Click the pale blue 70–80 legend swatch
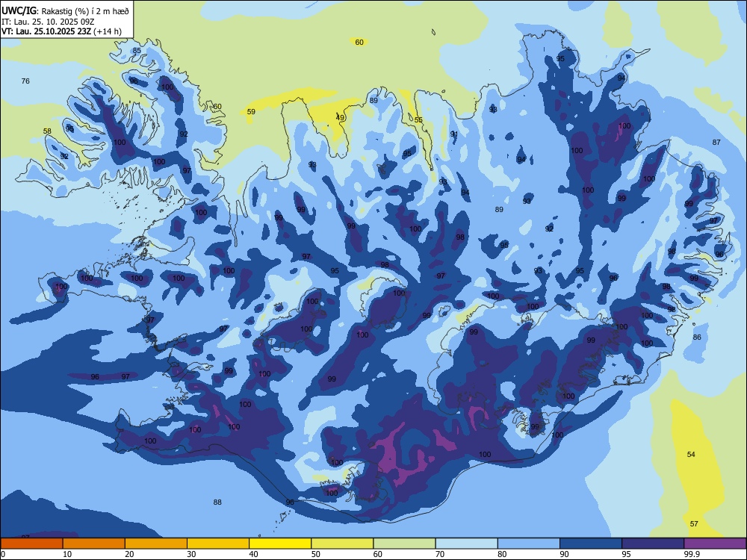Screen dimensions: 747x560 point(466,544)
